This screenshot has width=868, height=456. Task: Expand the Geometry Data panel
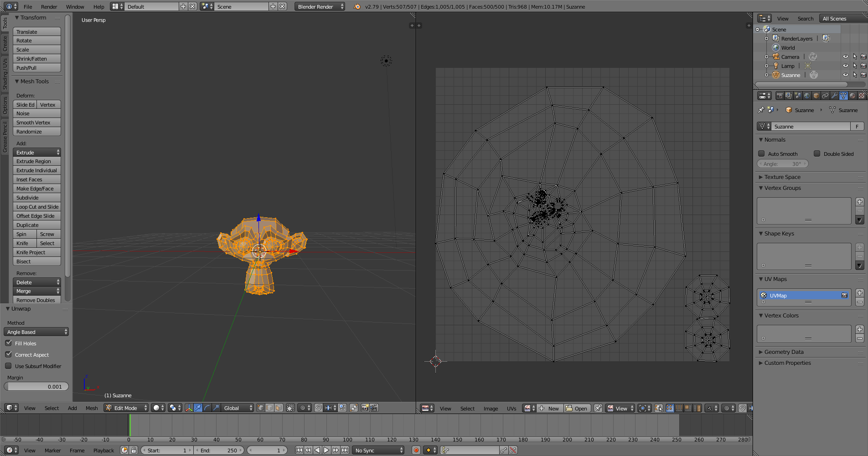pos(784,352)
